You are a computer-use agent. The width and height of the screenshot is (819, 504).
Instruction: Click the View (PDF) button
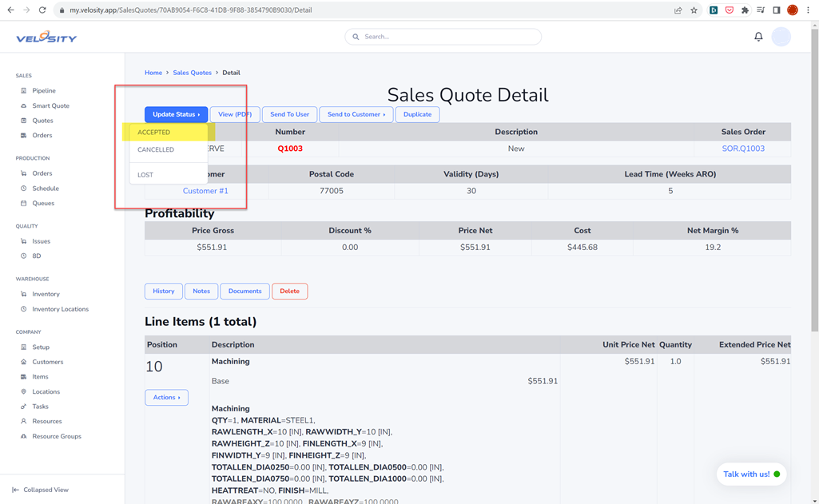(x=235, y=114)
